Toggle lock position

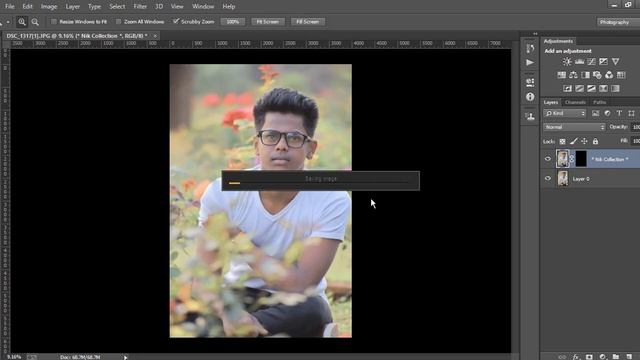[584, 142]
